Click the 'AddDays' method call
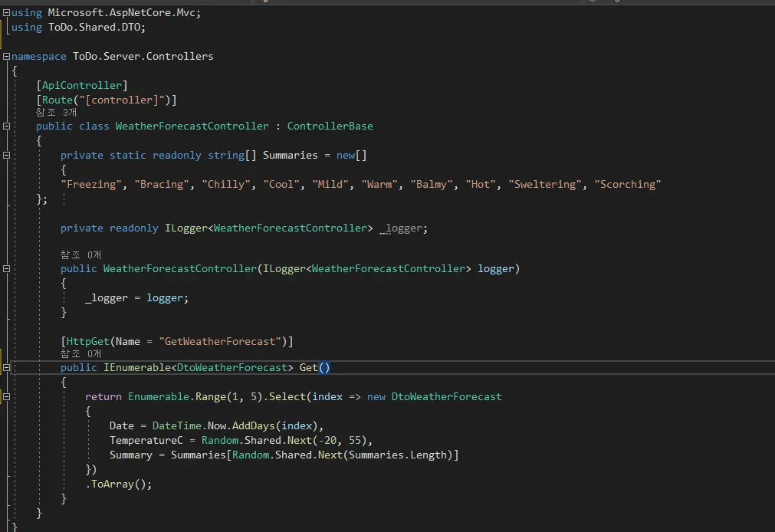Image resolution: width=775 pixels, height=532 pixels. pos(254,425)
